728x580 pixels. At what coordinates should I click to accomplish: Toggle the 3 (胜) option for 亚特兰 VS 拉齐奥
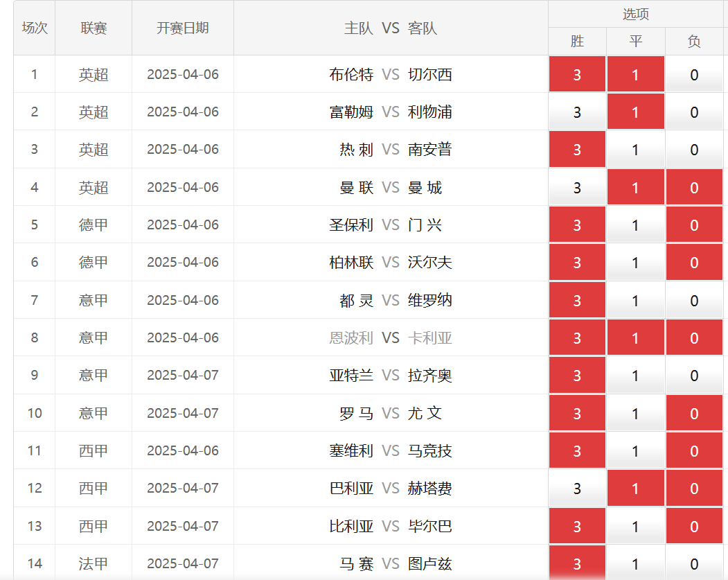tap(577, 375)
